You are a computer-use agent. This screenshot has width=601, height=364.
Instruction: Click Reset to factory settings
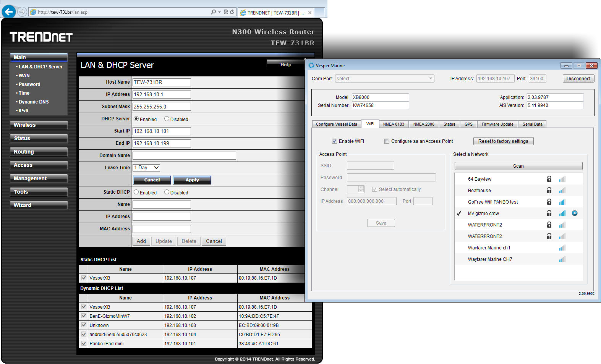point(503,141)
